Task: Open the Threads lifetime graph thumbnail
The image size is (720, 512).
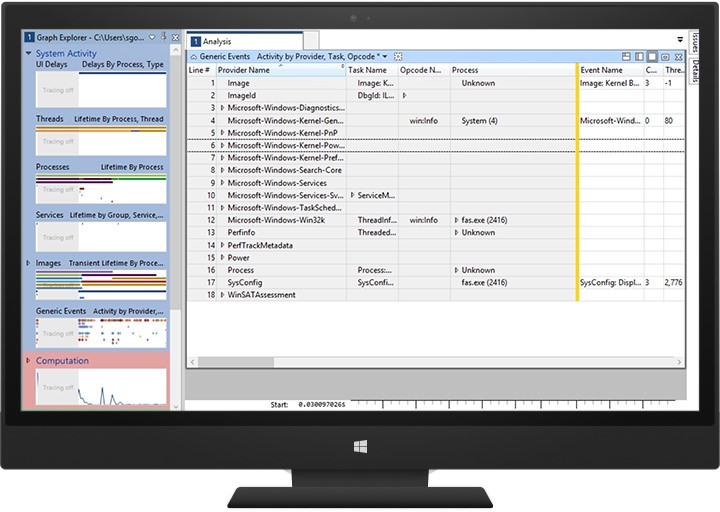Action: pos(101,141)
